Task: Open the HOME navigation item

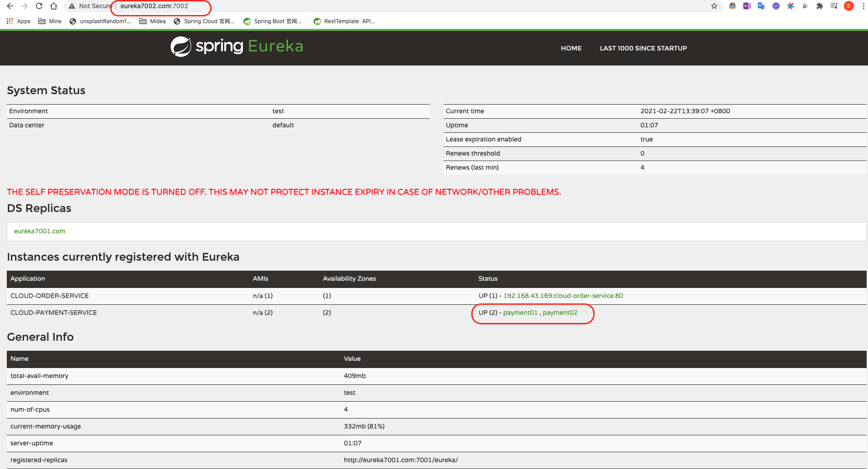Action: click(x=571, y=48)
